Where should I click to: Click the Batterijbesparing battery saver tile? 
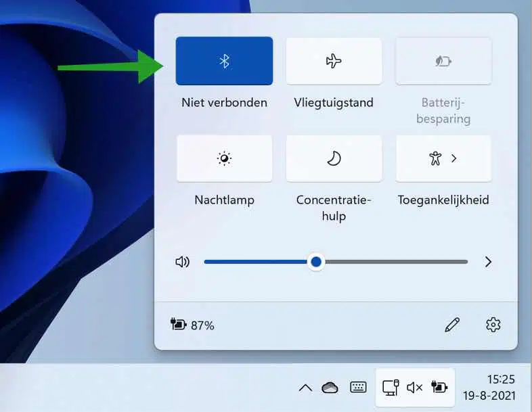(x=443, y=61)
